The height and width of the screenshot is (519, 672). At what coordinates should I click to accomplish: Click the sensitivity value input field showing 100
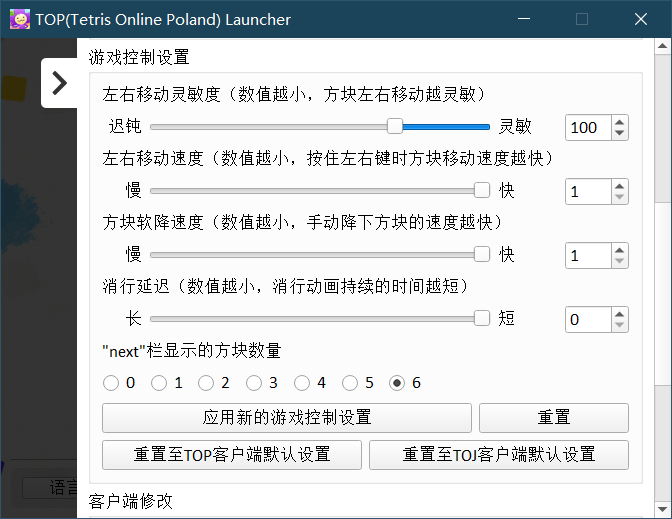click(587, 127)
